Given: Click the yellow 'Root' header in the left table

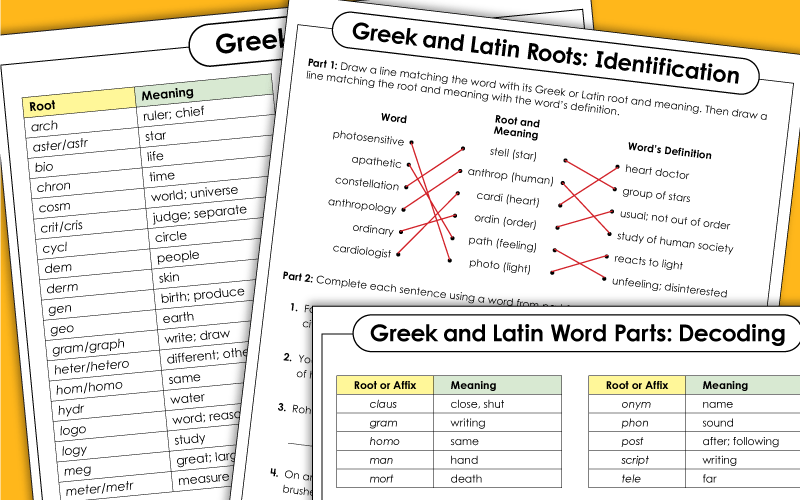Looking at the screenshot, I should click(x=79, y=103).
